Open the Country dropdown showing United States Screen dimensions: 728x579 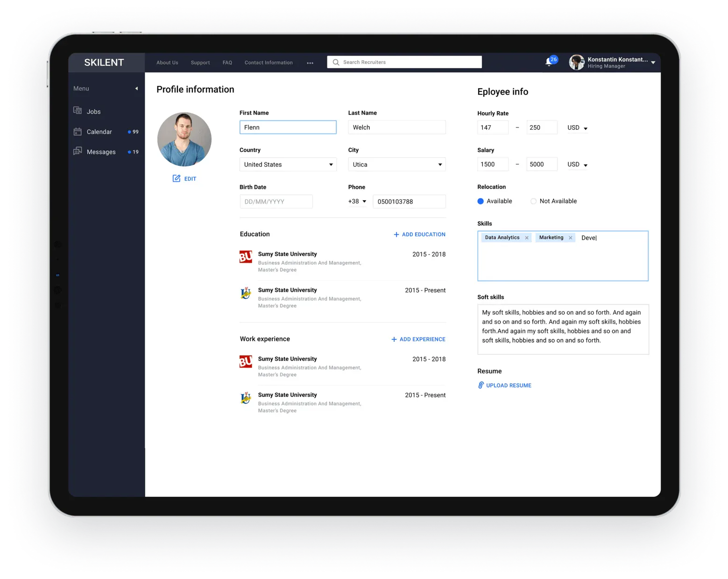[288, 164]
